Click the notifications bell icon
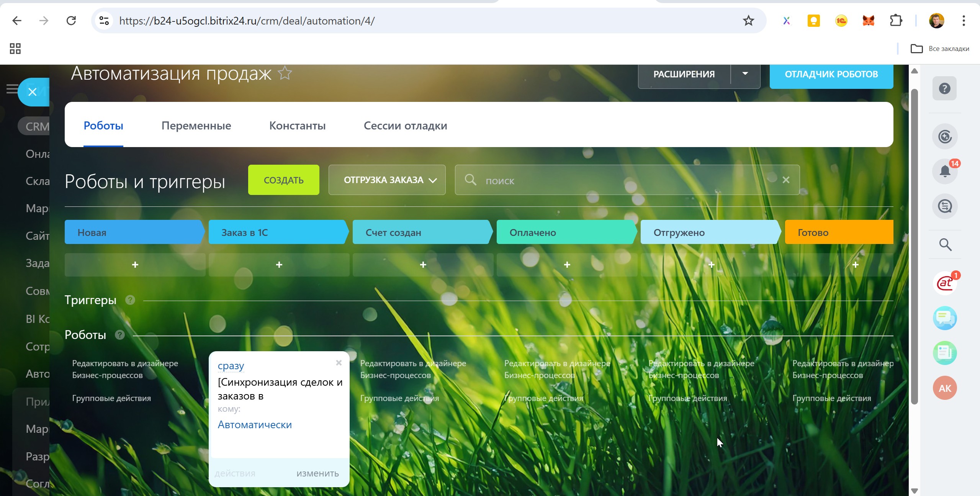Viewport: 980px width, 496px height. [944, 171]
